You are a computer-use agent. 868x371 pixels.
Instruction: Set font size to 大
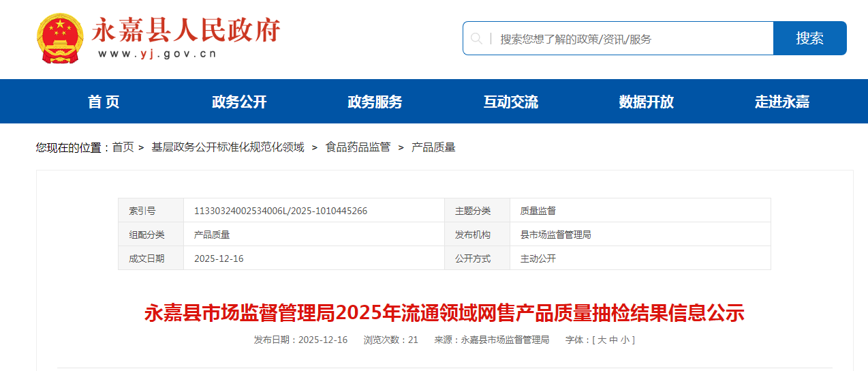602,340
